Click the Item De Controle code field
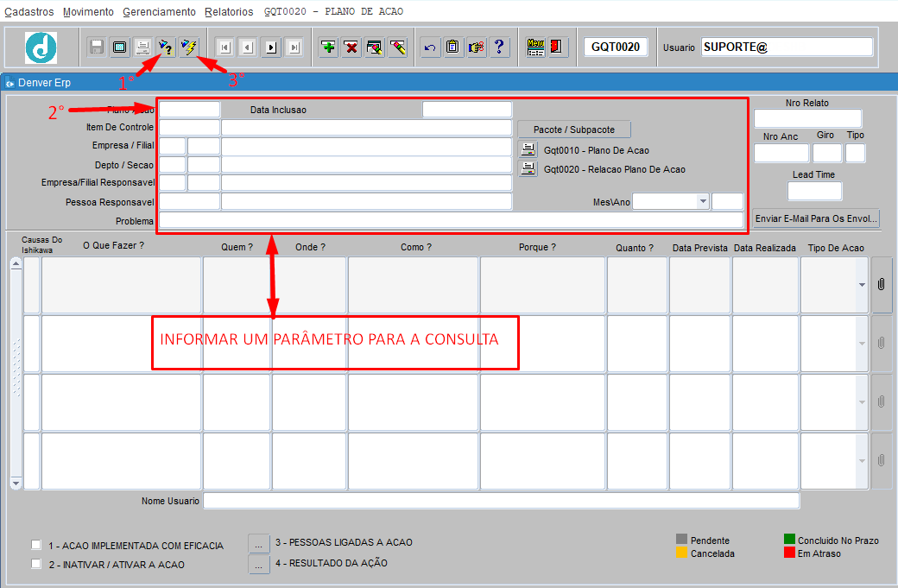This screenshot has height=588, width=898. pyautogui.click(x=190, y=127)
